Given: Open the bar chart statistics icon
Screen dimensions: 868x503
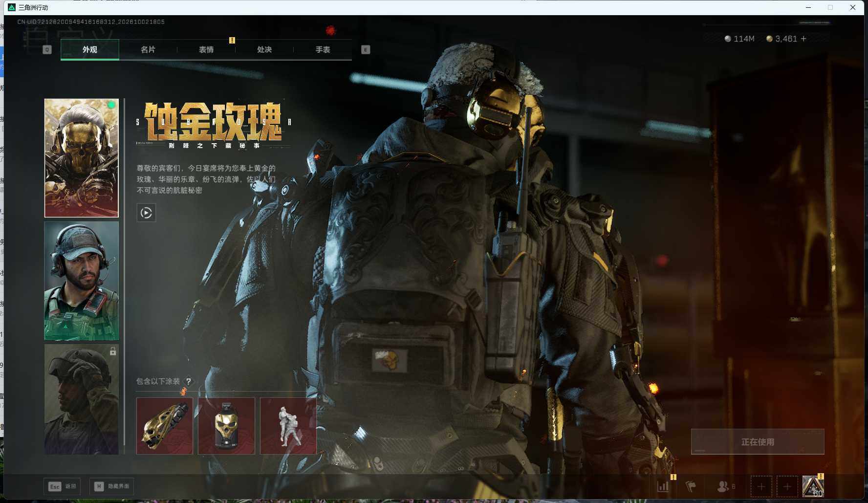Looking at the screenshot, I should (x=663, y=486).
